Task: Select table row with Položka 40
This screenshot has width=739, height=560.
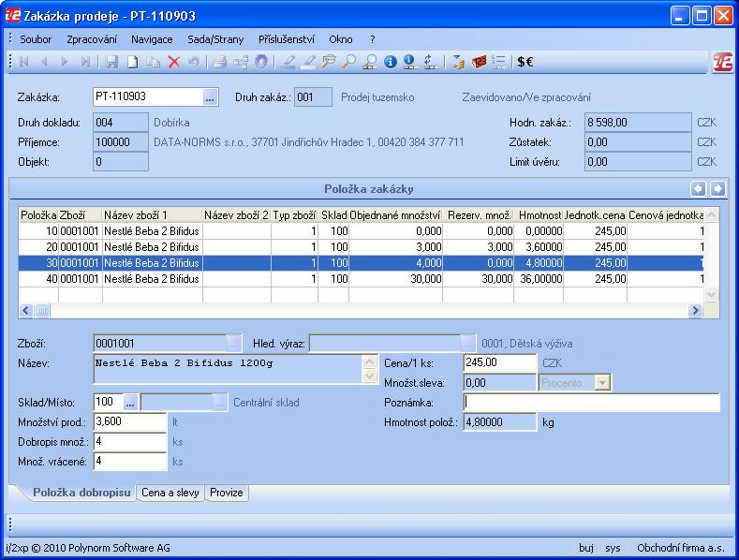Action: pyautogui.click(x=362, y=279)
